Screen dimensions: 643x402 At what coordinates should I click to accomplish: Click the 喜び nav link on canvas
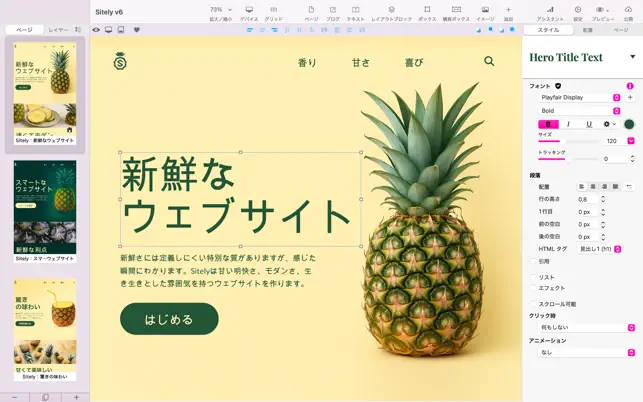click(x=414, y=62)
